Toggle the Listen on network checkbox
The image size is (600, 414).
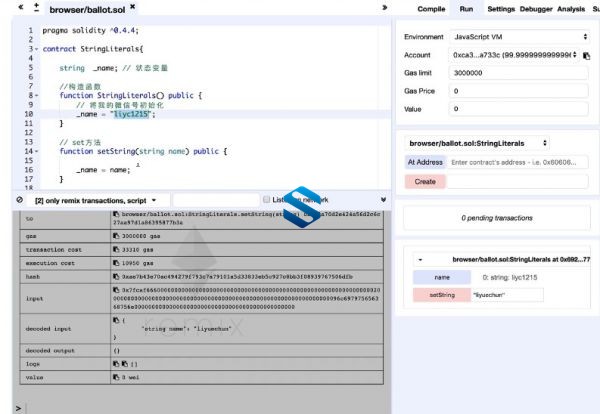tap(266, 199)
